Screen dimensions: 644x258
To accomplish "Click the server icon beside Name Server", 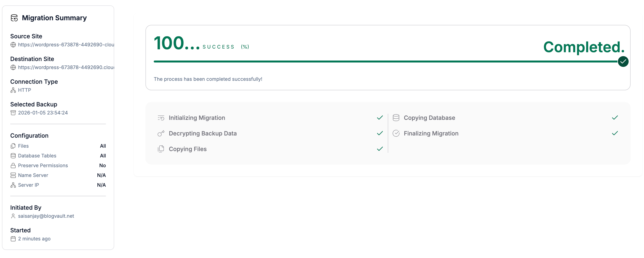I will click(x=13, y=175).
